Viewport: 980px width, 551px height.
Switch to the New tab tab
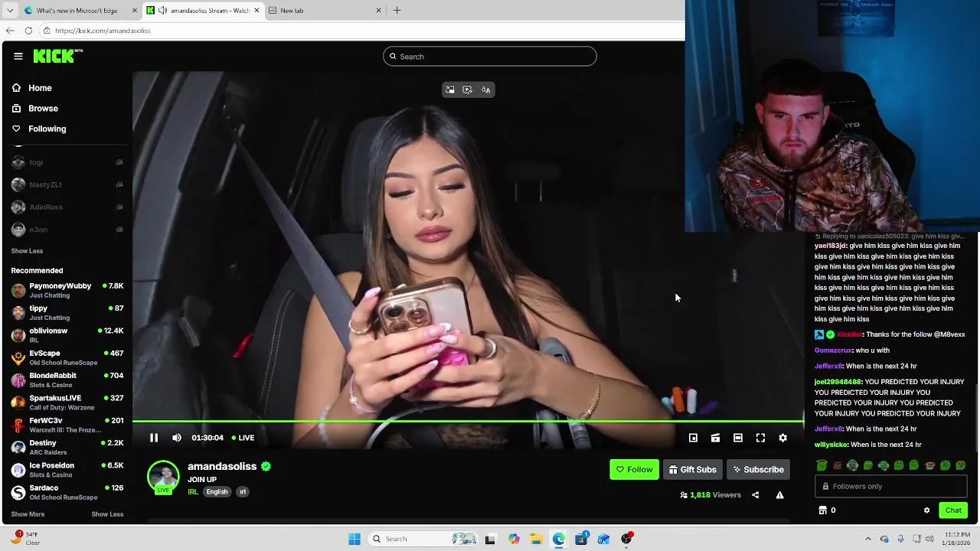[325, 11]
